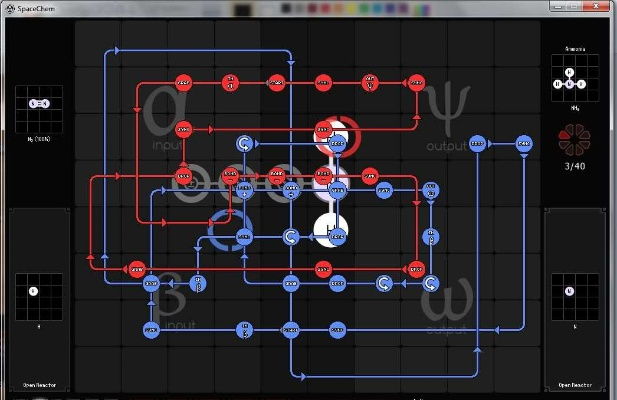Viewport: 617px width, 400px height.
Task: Click the SpaceChem title bar icon
Action: coord(7,6)
